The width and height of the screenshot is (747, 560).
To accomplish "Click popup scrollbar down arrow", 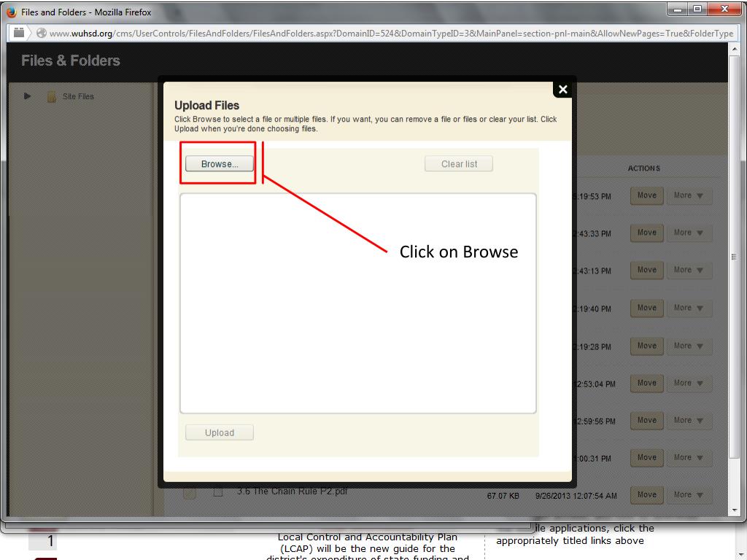I will point(734,510).
